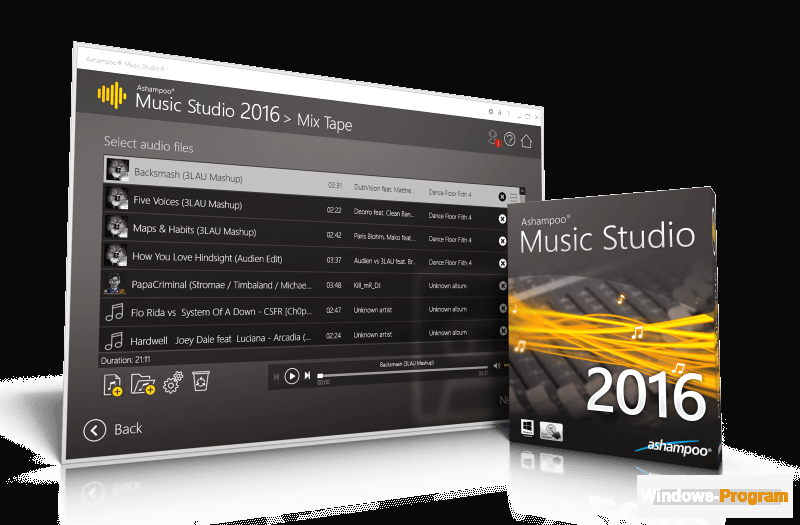Open the user account notification icon
This screenshot has height=525, width=800.
point(493,138)
